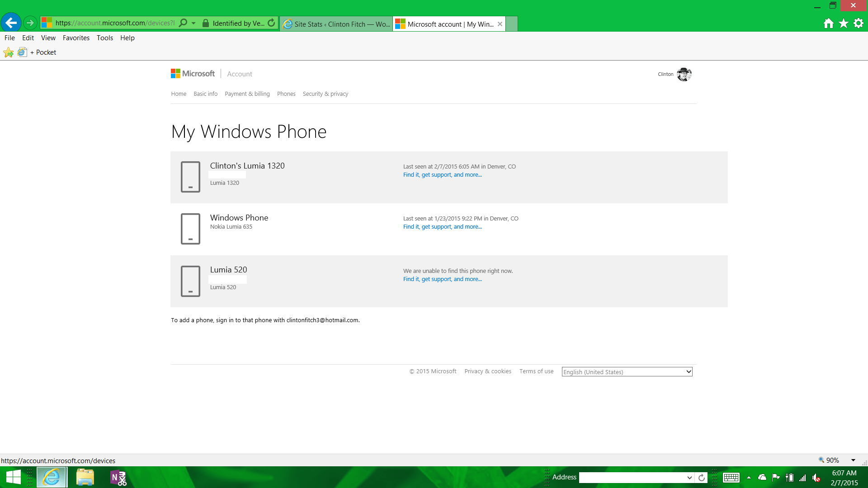Open Basic info page
This screenshot has height=488, width=868.
tap(205, 94)
